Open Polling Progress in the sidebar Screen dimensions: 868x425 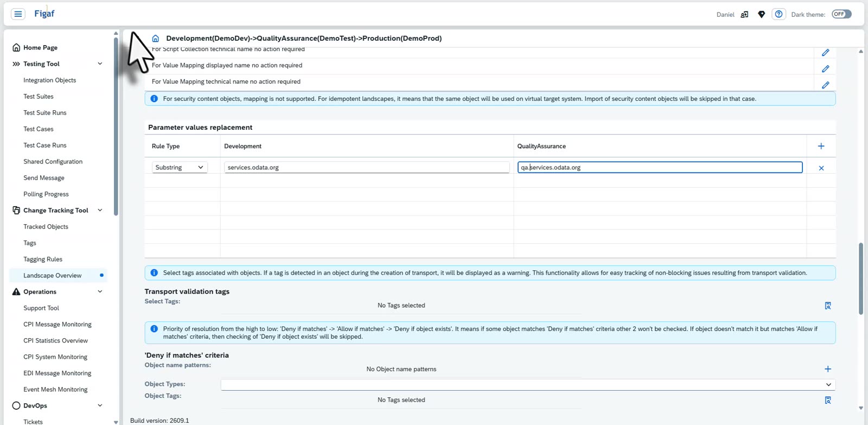tap(46, 194)
